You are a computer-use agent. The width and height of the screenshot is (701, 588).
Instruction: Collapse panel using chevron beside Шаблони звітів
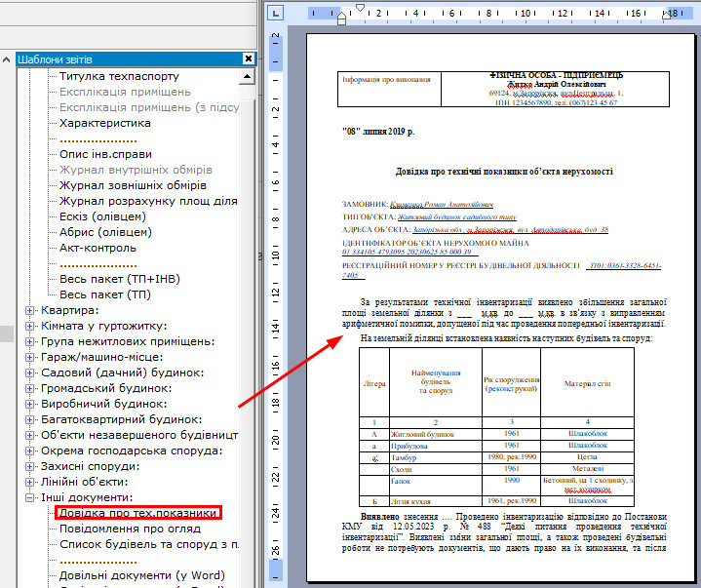[7, 59]
